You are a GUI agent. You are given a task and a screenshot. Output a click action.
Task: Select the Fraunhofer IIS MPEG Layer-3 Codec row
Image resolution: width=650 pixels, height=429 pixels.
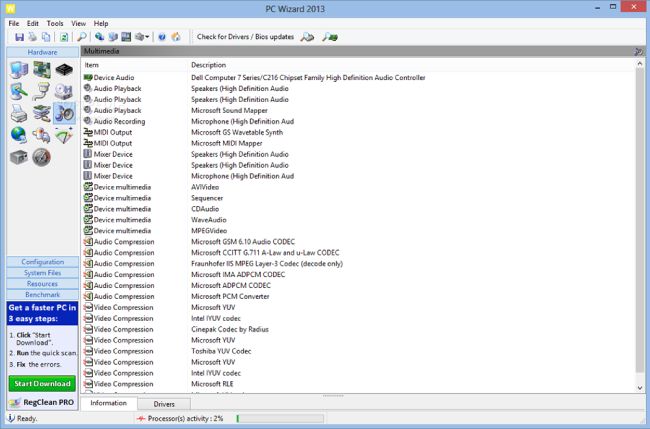pos(358,264)
